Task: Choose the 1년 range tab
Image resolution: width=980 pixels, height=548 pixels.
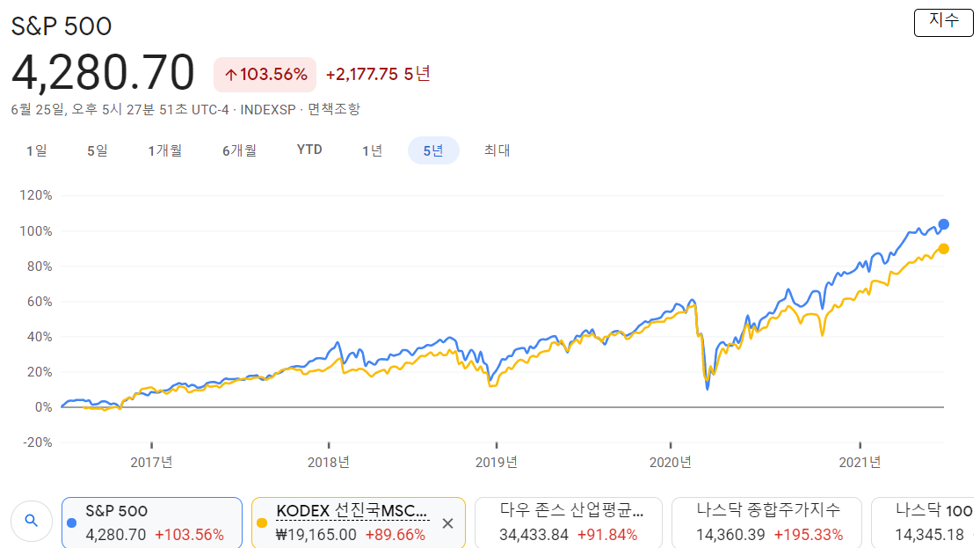Action: pos(373,150)
